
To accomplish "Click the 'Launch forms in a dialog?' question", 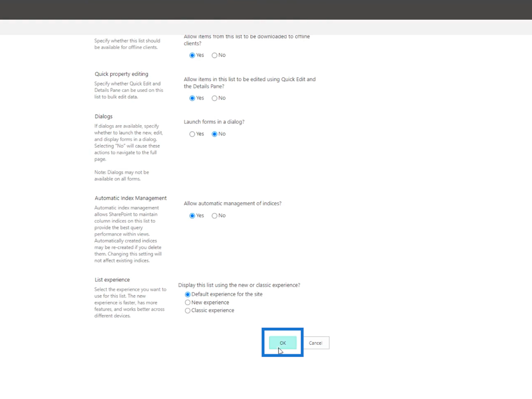I will pos(214,121).
